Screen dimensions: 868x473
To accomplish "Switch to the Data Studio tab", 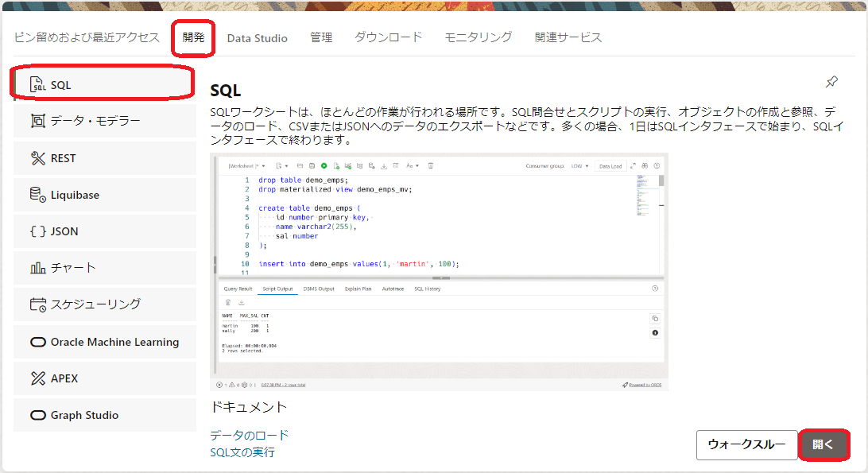I will coord(257,38).
